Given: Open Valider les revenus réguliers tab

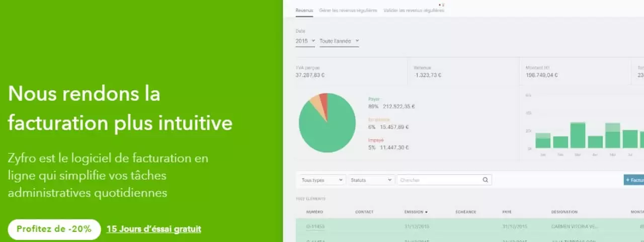Looking at the screenshot, I should [x=414, y=10].
